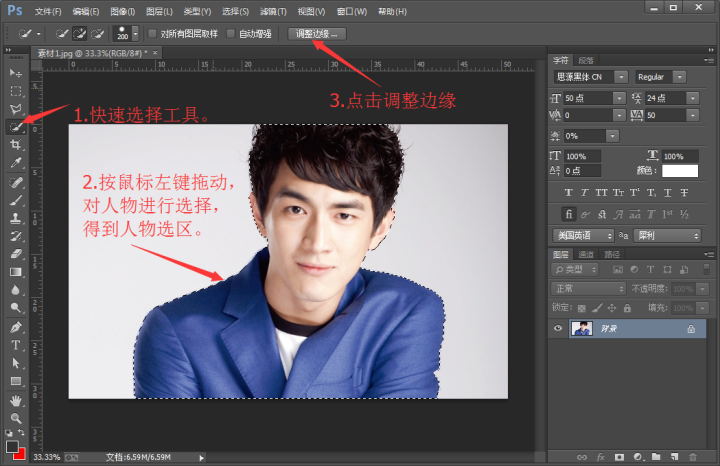The height and width of the screenshot is (466, 720).
Task: Click the 调整边缘 button
Action: point(318,34)
